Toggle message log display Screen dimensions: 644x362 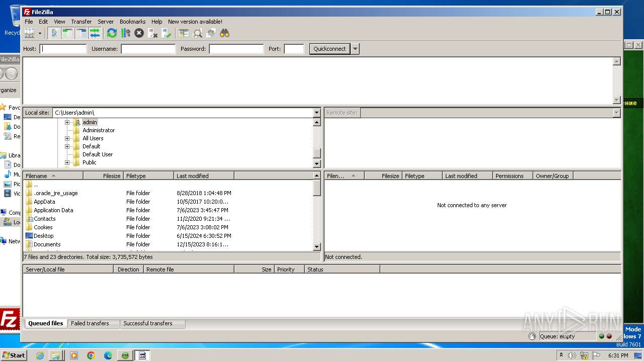(x=54, y=33)
